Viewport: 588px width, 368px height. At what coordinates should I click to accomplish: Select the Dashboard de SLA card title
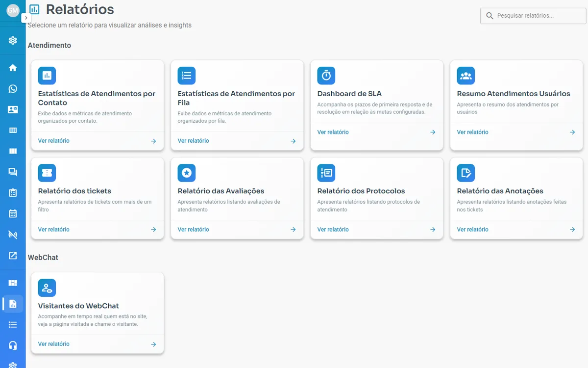tap(349, 94)
